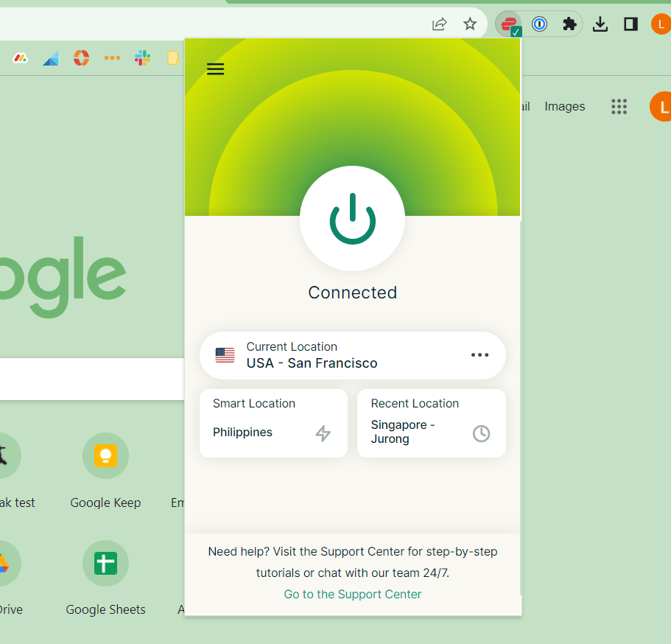Click the Downloads icon in the browser toolbar

600,24
